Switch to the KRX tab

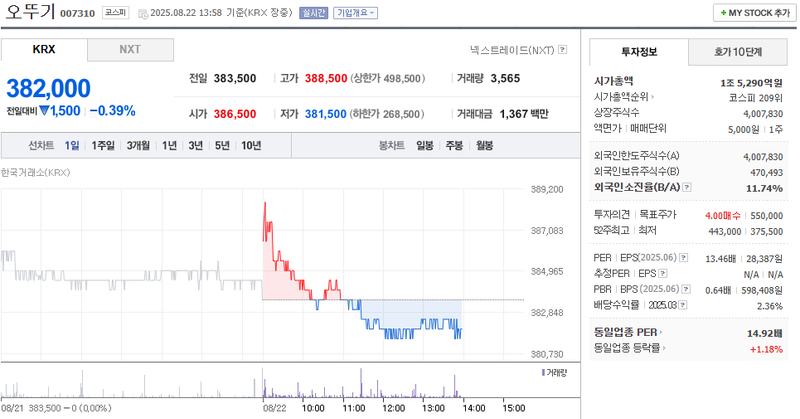pos(44,50)
